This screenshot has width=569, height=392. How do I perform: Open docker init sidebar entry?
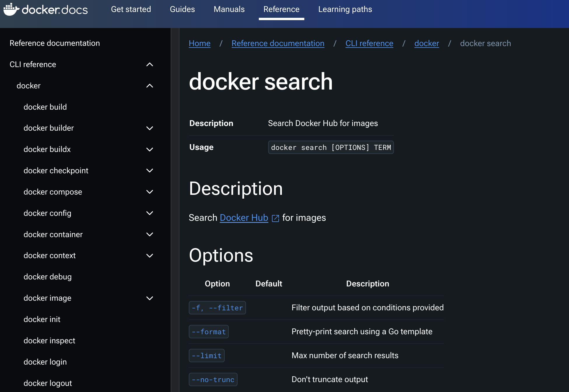[x=42, y=319]
